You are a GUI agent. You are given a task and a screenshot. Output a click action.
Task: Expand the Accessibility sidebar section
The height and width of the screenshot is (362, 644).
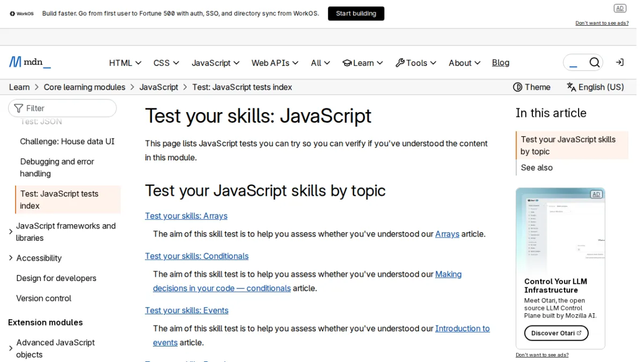click(x=11, y=258)
